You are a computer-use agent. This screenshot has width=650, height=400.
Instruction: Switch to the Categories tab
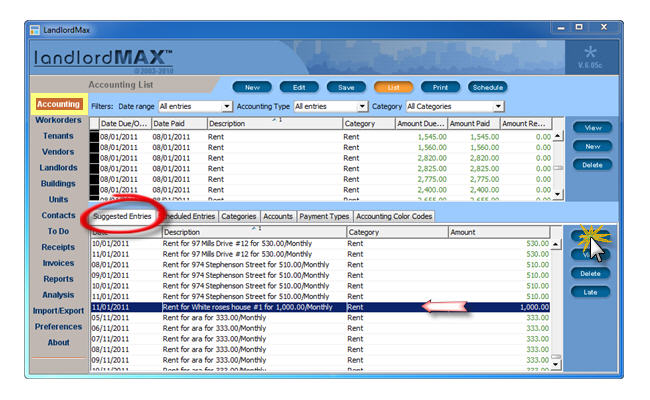pos(238,216)
